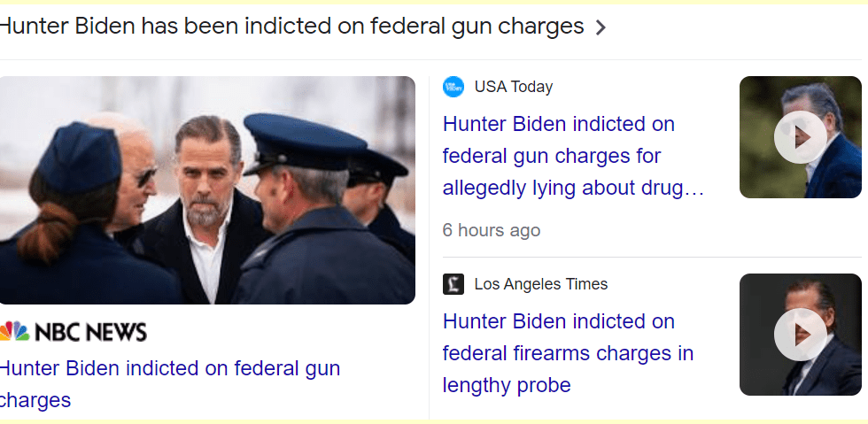Click the '6 hours ago' timestamp
The image size is (868, 424).
492,230
